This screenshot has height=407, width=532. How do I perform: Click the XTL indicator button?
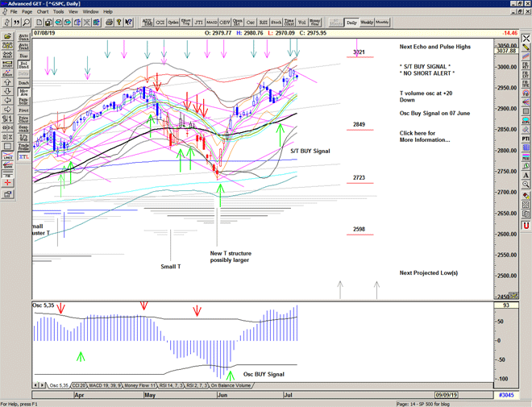pos(23,156)
